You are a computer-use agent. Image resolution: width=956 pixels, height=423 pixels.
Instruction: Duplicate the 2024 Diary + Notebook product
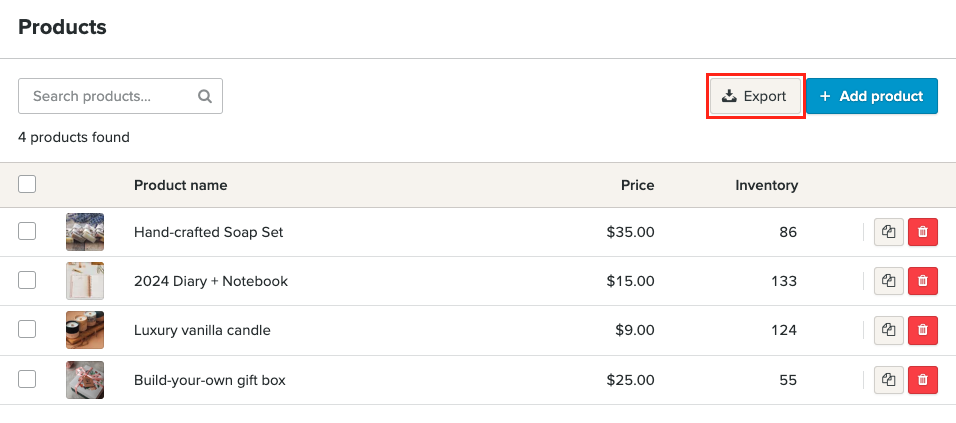(888, 281)
